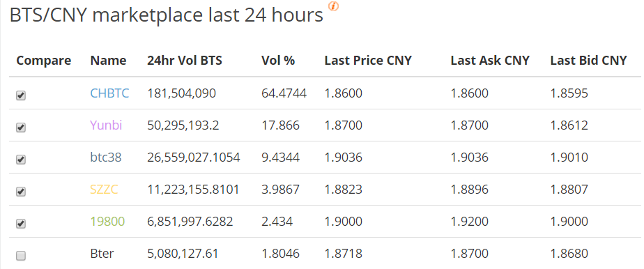This screenshot has height=269, width=644.
Task: Open the btc38 exchange link
Action: click(106, 157)
